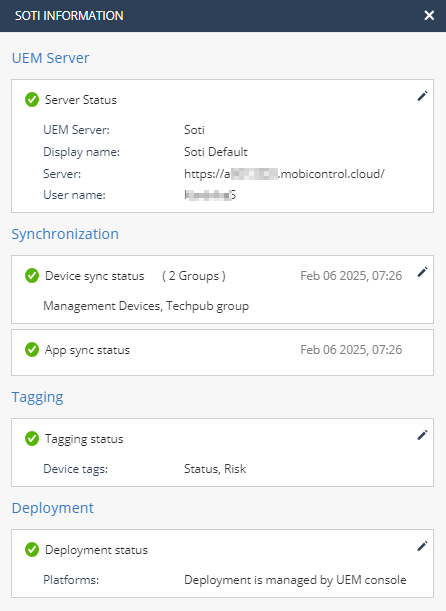
Task: Click the 'UEM Server:' field label
Action: [76, 130]
